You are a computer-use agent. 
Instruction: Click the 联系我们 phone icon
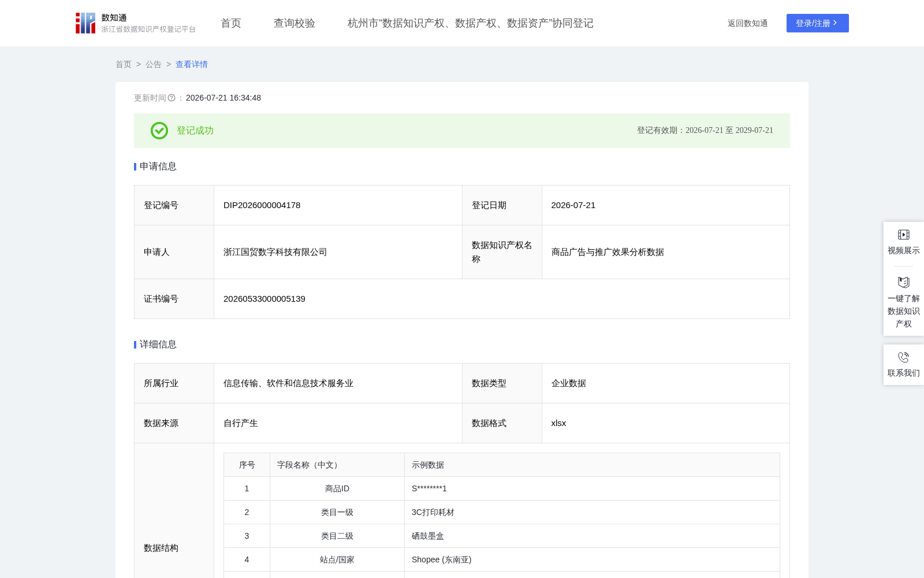tap(904, 357)
